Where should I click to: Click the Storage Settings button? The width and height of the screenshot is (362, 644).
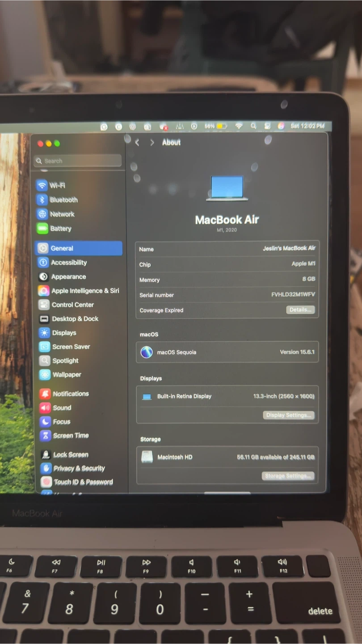click(288, 476)
